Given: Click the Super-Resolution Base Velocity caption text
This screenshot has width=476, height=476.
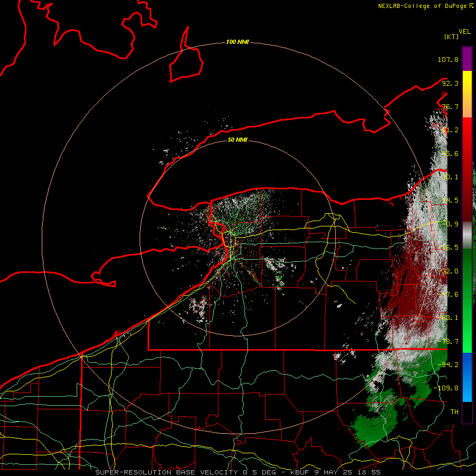Looking at the screenshot, I should [237, 472].
